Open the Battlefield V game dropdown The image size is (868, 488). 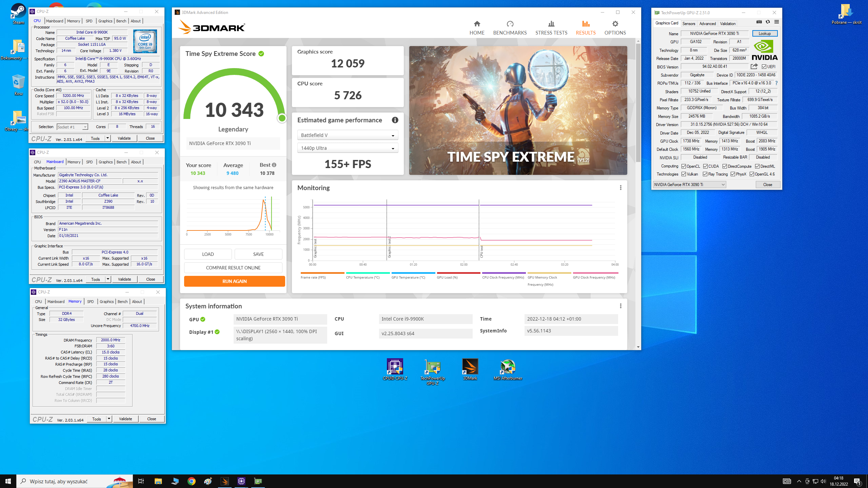click(x=348, y=135)
